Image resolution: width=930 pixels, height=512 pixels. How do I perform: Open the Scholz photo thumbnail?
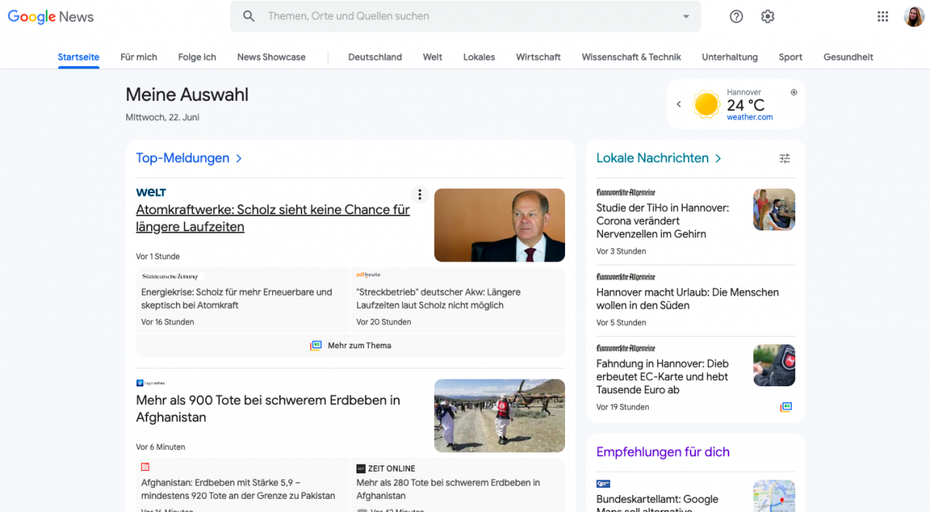[x=499, y=225]
